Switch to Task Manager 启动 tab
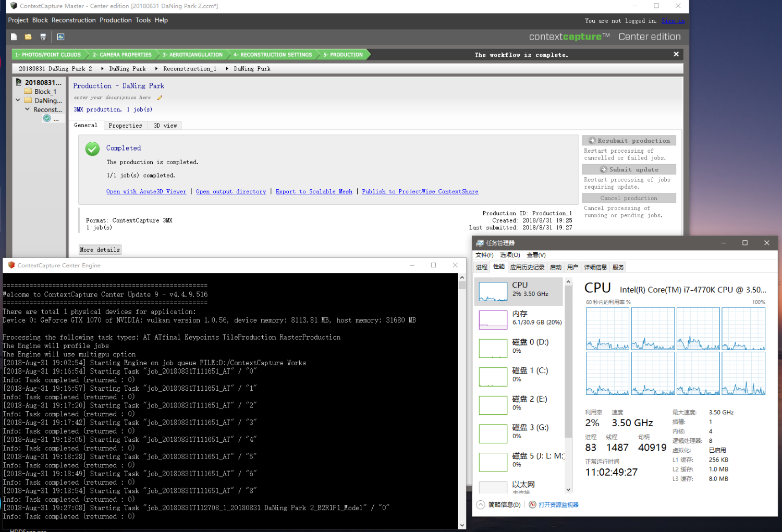782x532 pixels. click(556, 267)
